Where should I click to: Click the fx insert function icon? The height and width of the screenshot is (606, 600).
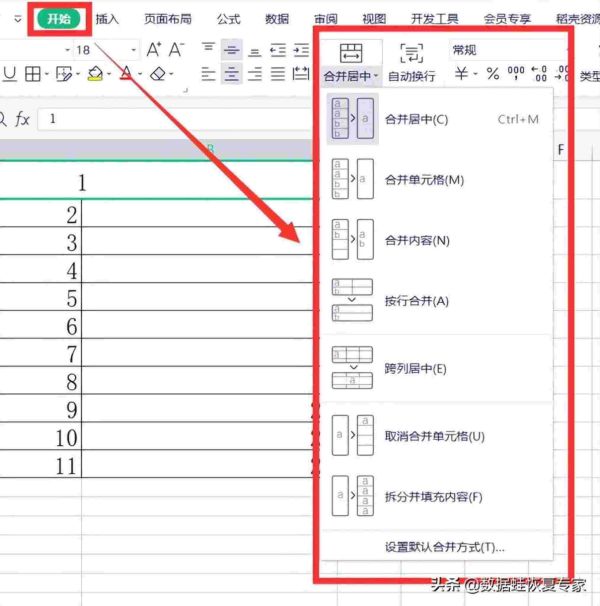[x=22, y=119]
